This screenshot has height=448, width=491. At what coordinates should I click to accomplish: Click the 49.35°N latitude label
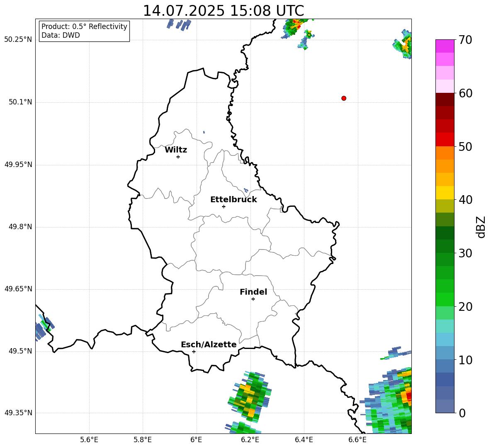(x=18, y=413)
